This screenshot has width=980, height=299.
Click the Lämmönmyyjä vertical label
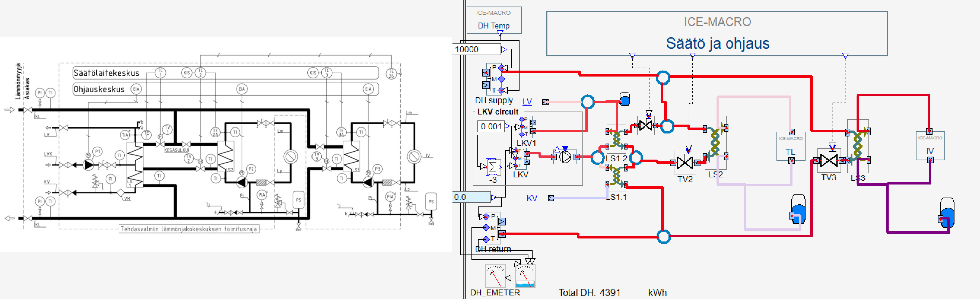tap(18, 81)
